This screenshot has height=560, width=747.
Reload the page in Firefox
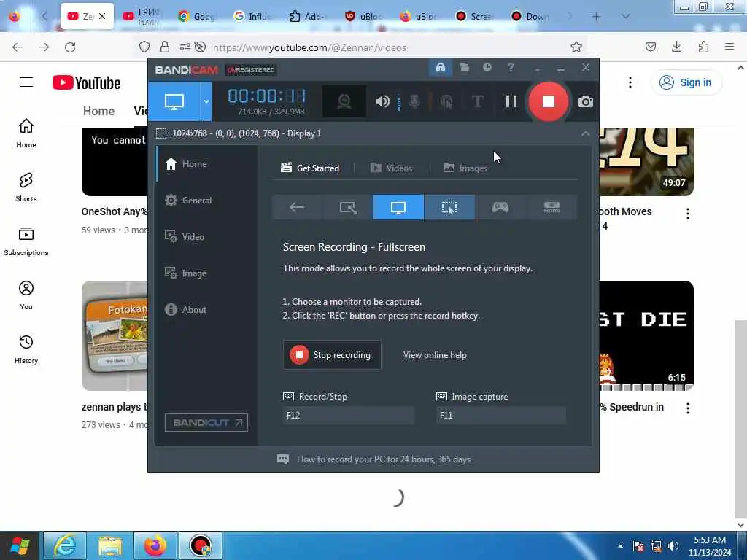click(x=70, y=47)
